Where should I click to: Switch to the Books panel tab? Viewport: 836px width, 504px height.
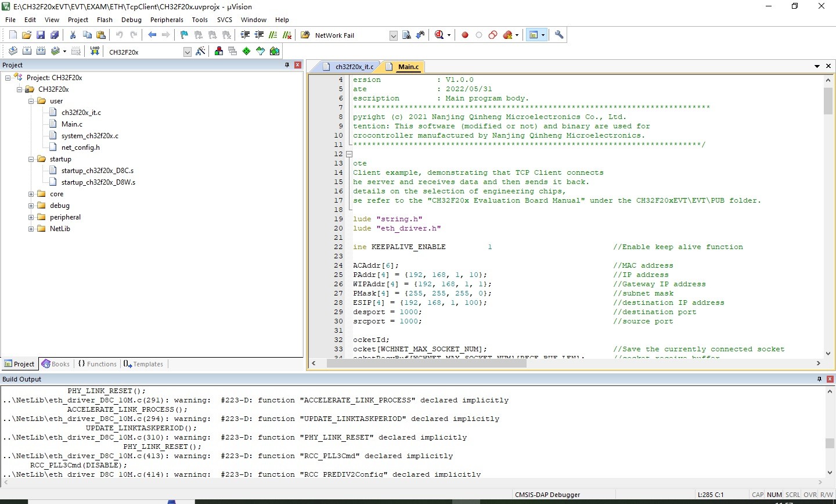56,364
